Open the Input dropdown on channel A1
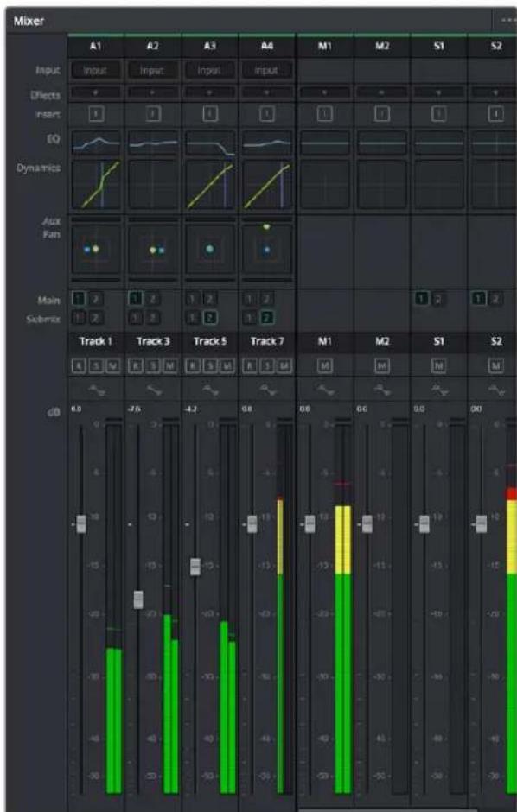517x812 pixels. 96,70
